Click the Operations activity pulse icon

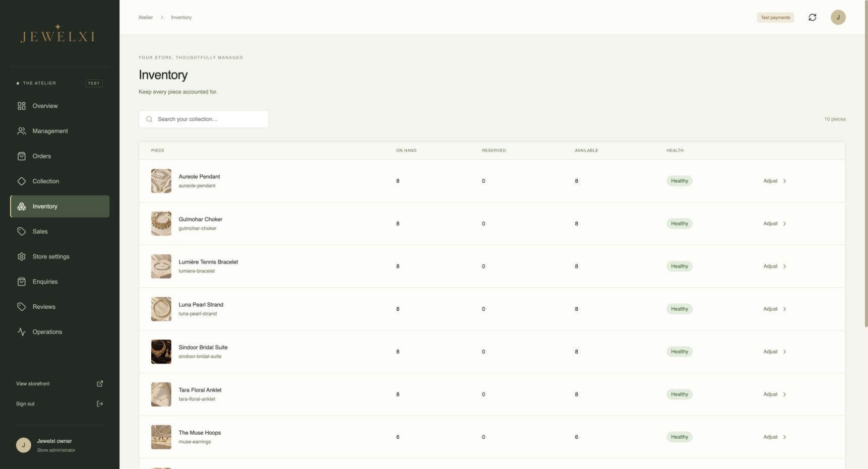(22, 332)
